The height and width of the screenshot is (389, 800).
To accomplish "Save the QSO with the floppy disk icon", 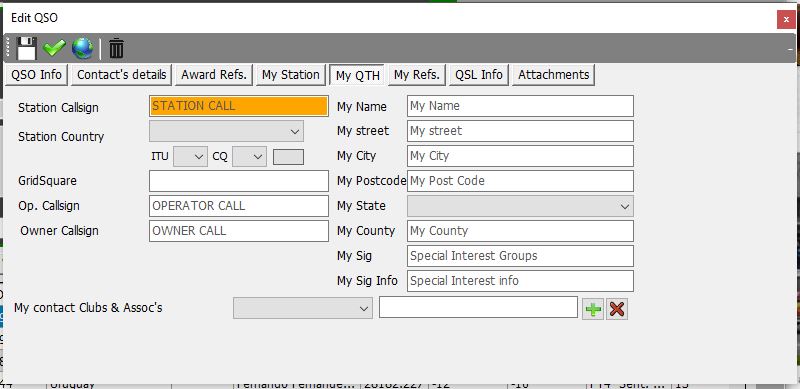I will pos(26,48).
